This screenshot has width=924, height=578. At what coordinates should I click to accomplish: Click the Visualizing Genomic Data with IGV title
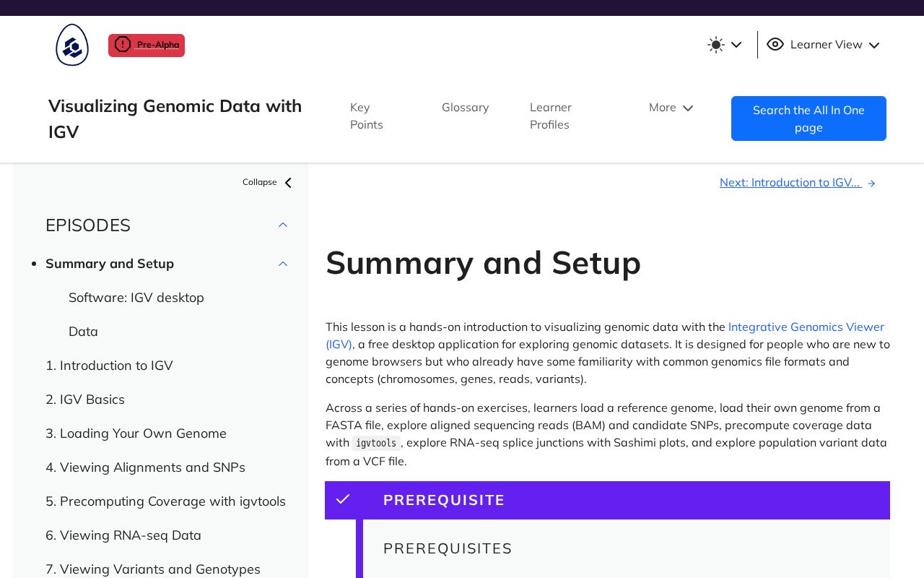click(175, 118)
